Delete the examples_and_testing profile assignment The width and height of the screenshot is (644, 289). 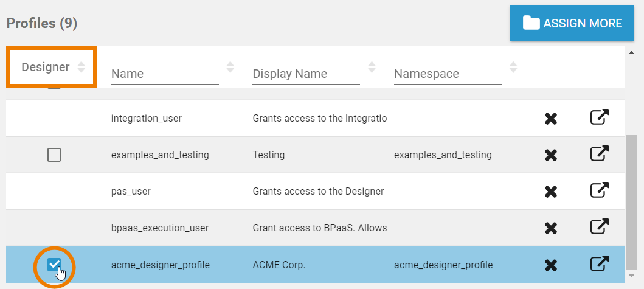click(551, 155)
